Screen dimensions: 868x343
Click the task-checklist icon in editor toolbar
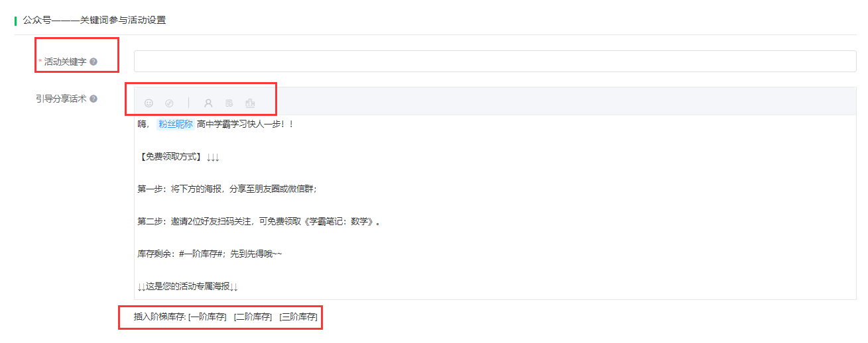(x=229, y=103)
